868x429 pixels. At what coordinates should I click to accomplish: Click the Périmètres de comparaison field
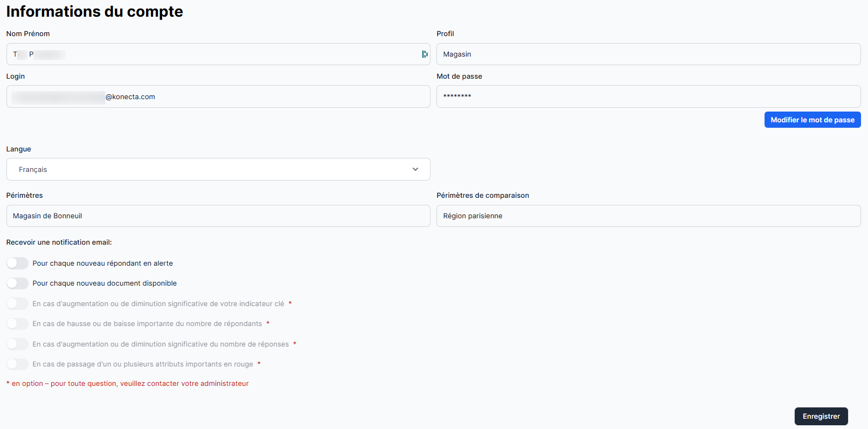648,216
